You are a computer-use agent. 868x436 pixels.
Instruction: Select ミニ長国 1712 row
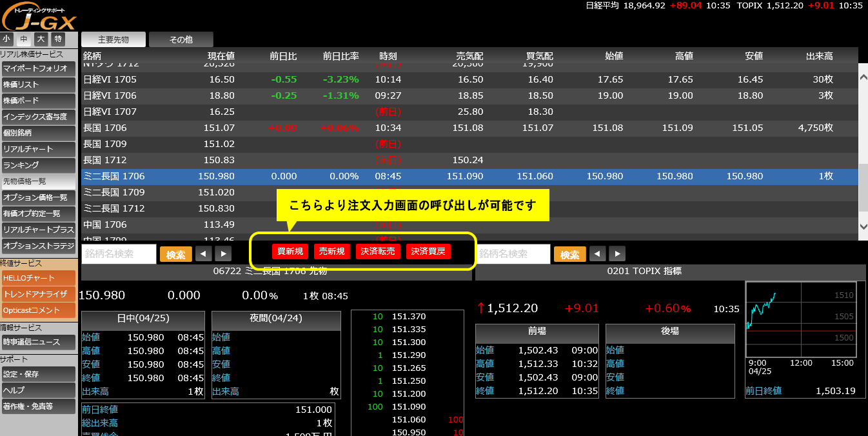pyautogui.click(x=469, y=208)
